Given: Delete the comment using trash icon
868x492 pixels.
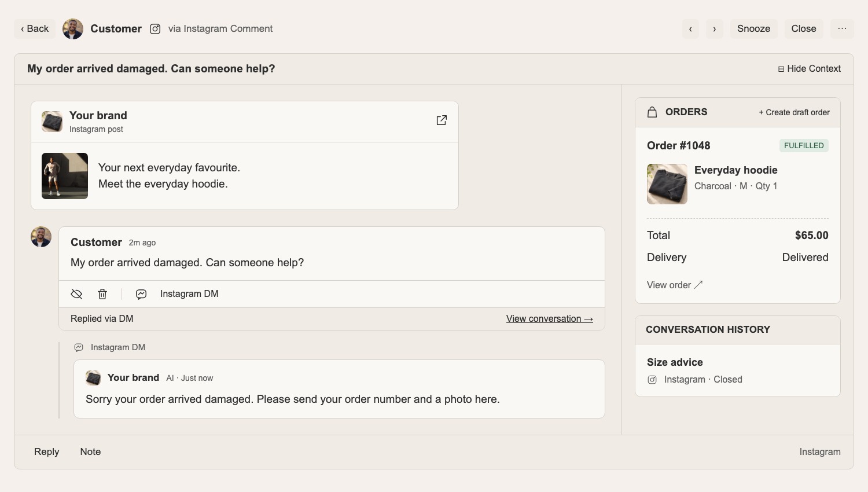Looking at the screenshot, I should pyautogui.click(x=102, y=294).
